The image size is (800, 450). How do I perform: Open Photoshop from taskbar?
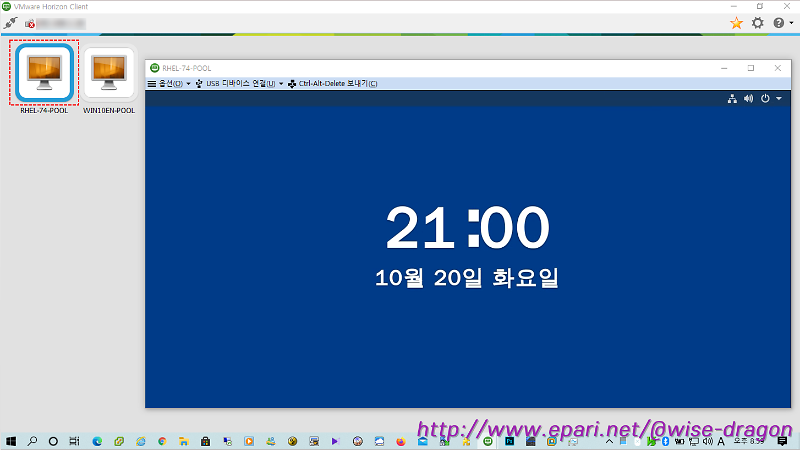click(509, 441)
